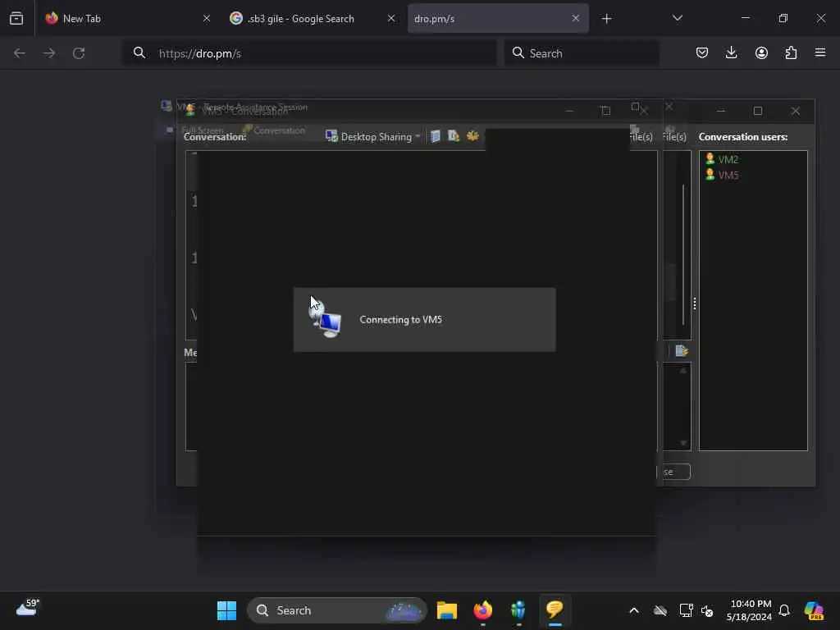Viewport: 840px width, 630px height.
Task: Minimize the conversation window
Action: click(720, 111)
